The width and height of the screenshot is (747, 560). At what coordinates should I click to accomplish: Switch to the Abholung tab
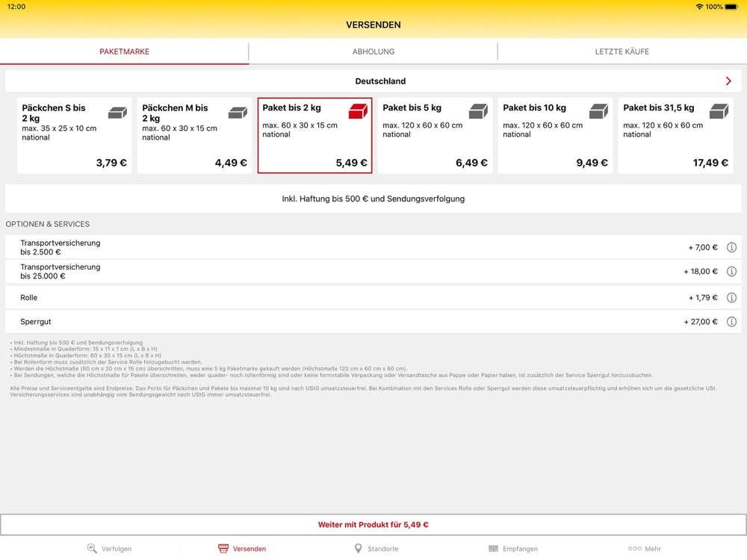[x=373, y=52]
